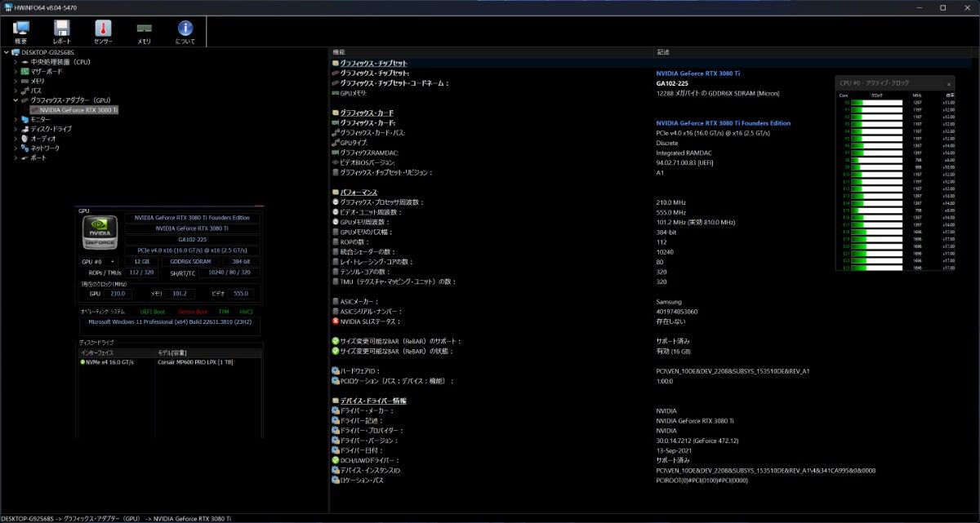Click chip icon next to GPUメモリ row
This screenshot has width=980, height=523.
(336, 92)
